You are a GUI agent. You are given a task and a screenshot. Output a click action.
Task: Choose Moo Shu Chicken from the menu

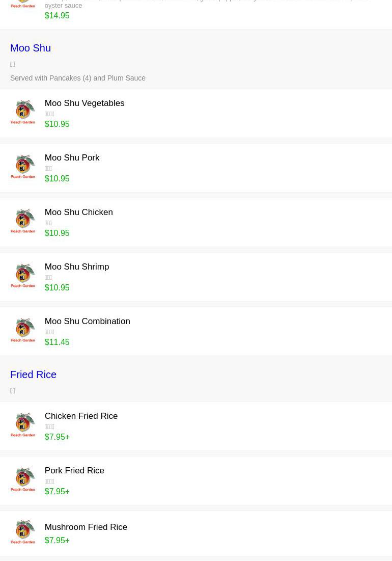(x=78, y=212)
